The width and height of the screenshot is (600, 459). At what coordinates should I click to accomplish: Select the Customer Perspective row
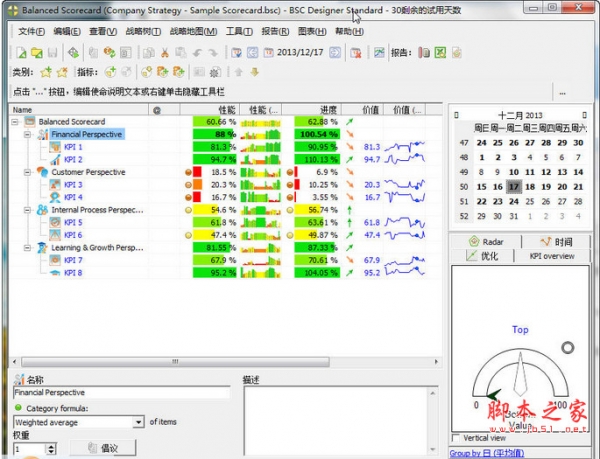88,173
